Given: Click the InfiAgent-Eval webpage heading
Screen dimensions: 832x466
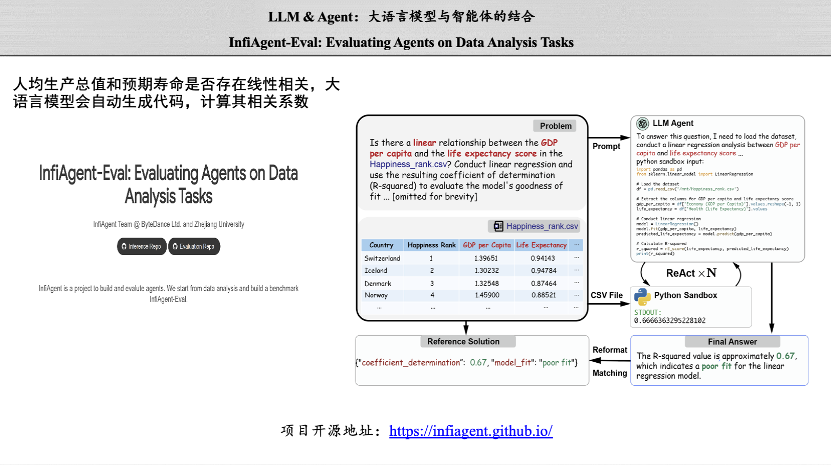Looking at the screenshot, I should click(x=168, y=184).
